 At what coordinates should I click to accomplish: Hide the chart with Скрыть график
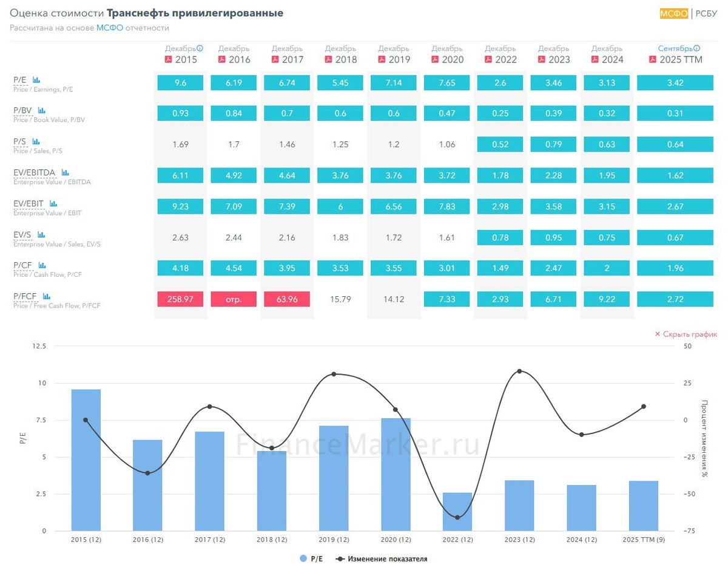click(686, 334)
